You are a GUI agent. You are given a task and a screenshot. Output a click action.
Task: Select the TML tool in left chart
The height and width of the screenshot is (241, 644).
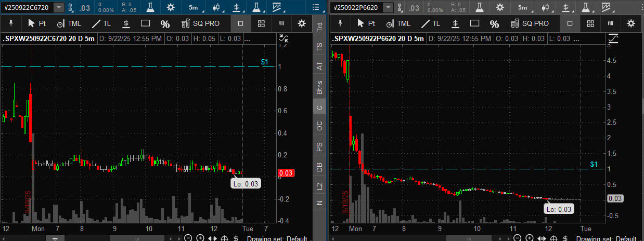click(69, 23)
